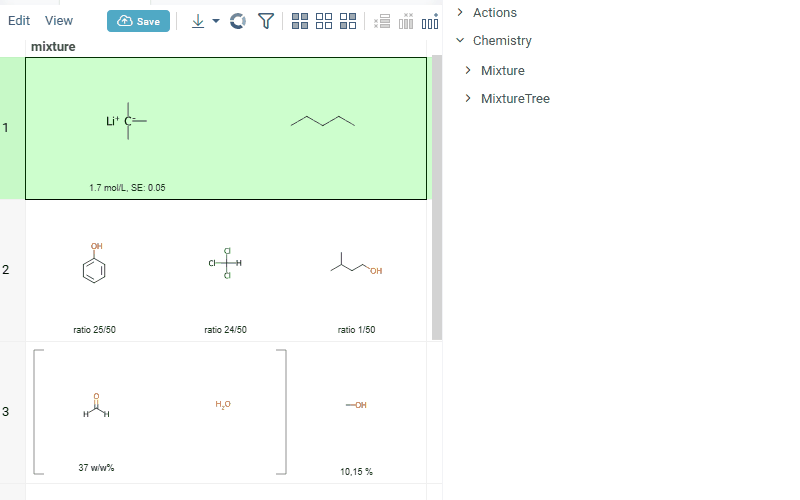
Task: Select the phenol structure in row 2
Action: (x=95, y=265)
